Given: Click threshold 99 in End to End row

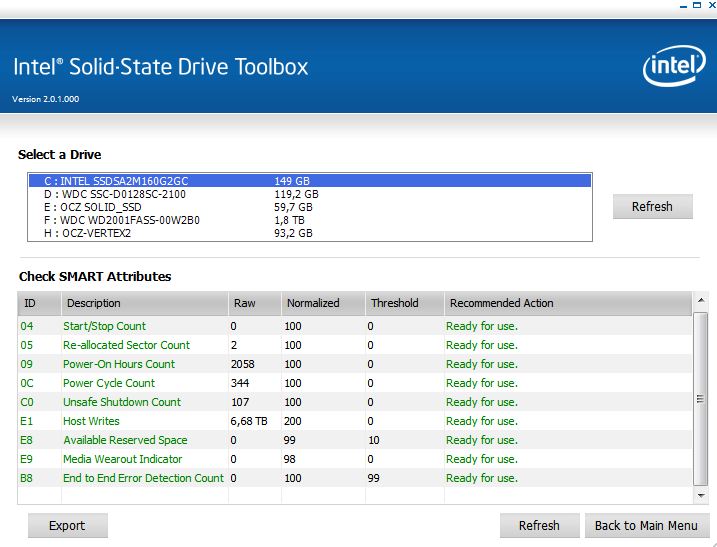Looking at the screenshot, I should (x=374, y=478).
